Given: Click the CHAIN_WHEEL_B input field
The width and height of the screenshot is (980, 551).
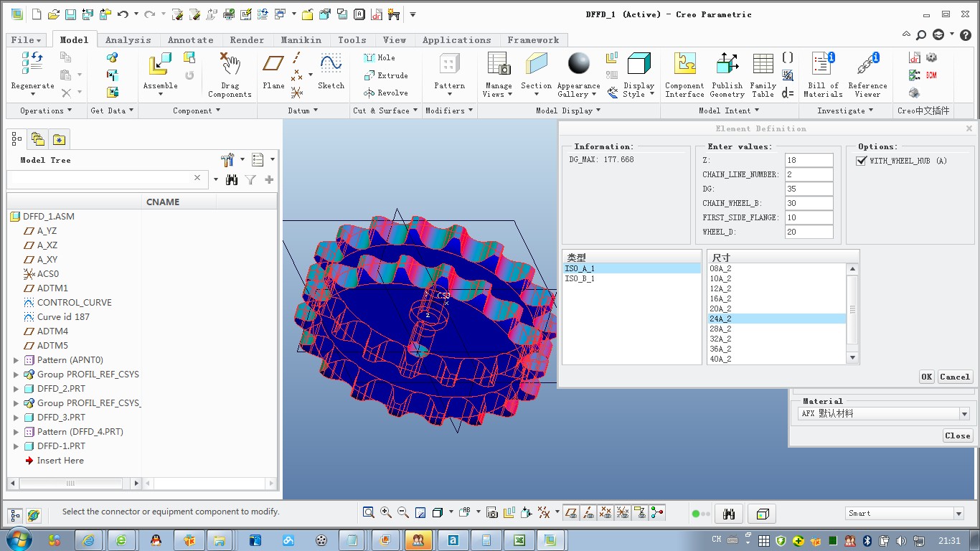Looking at the screenshot, I should pyautogui.click(x=809, y=203).
